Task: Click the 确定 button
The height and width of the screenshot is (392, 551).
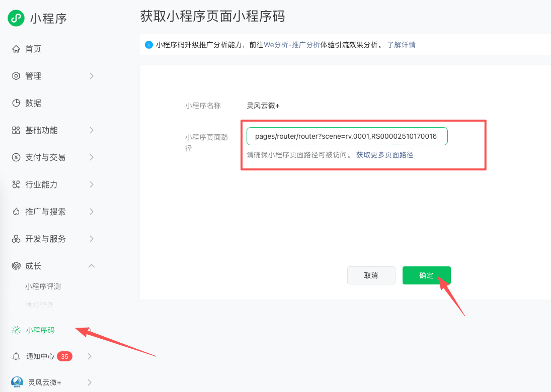Action: pos(427,275)
